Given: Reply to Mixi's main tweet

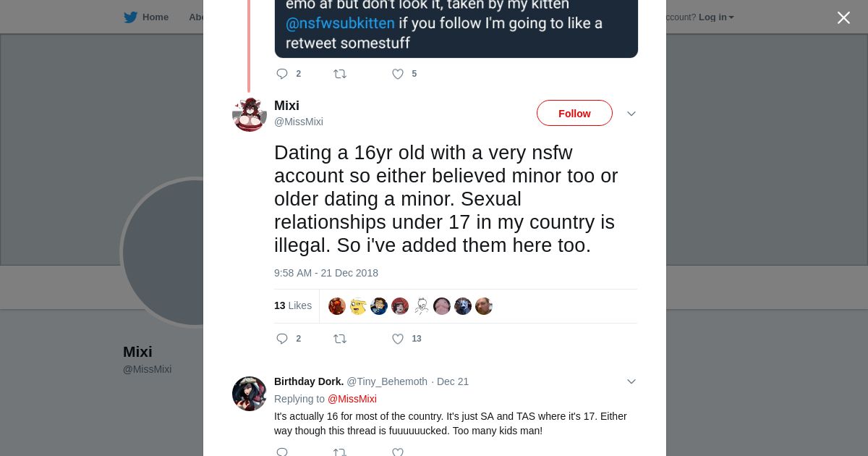Looking at the screenshot, I should pos(282,339).
